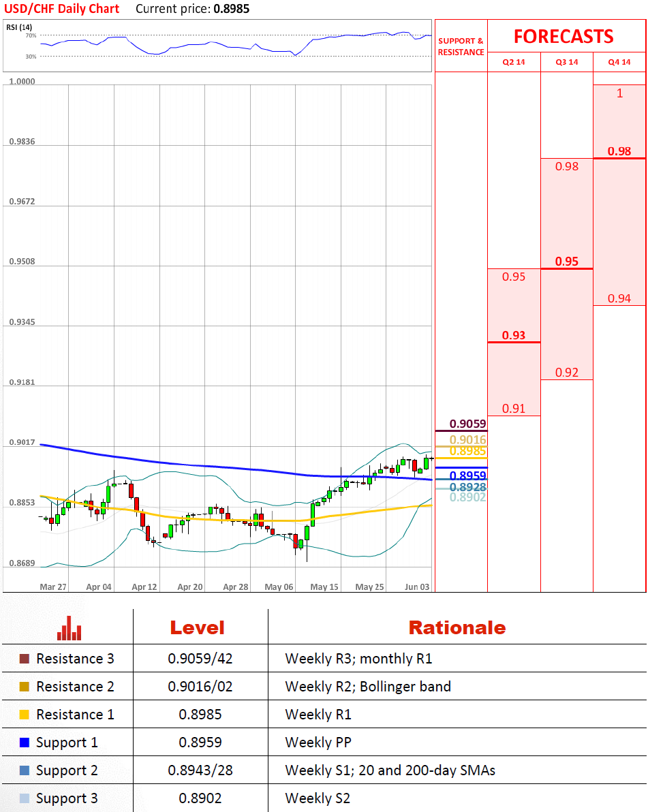Click the SUPPORT & RESISTANCE header

[x=461, y=46]
